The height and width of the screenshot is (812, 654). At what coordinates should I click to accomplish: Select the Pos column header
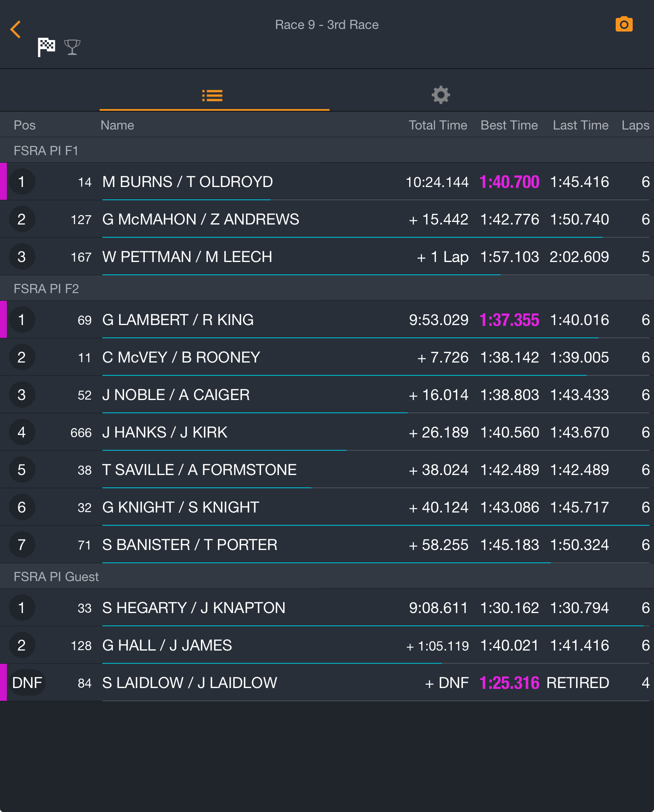click(24, 125)
